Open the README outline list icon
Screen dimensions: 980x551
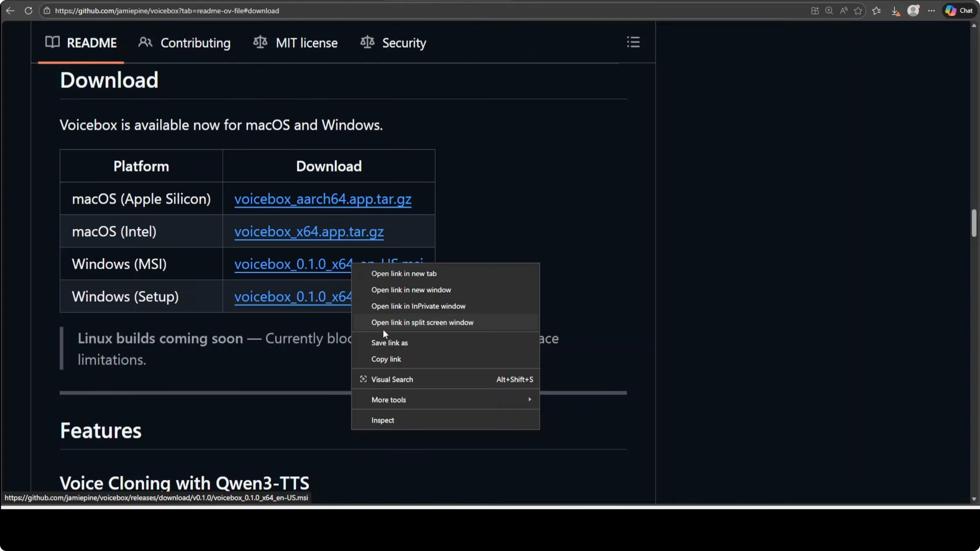(x=633, y=42)
